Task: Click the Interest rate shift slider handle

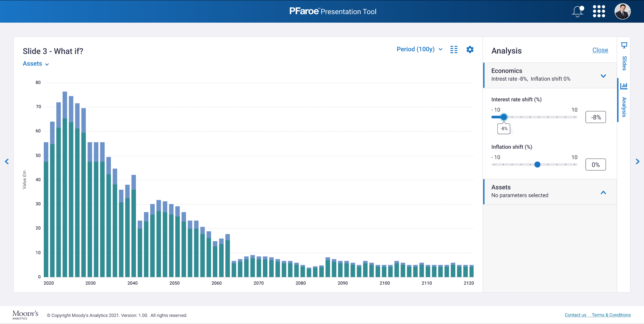Action: (x=504, y=117)
